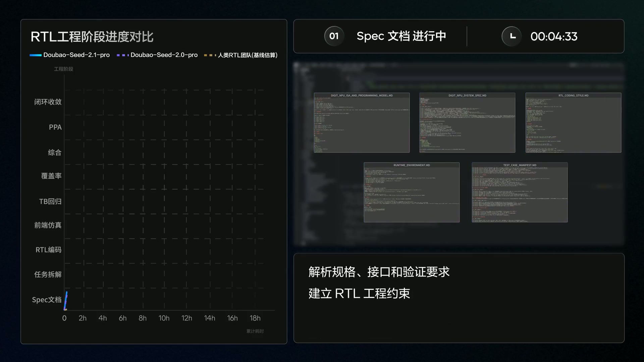Select the 前端仿真 stage label
The image size is (644, 362).
[48, 225]
